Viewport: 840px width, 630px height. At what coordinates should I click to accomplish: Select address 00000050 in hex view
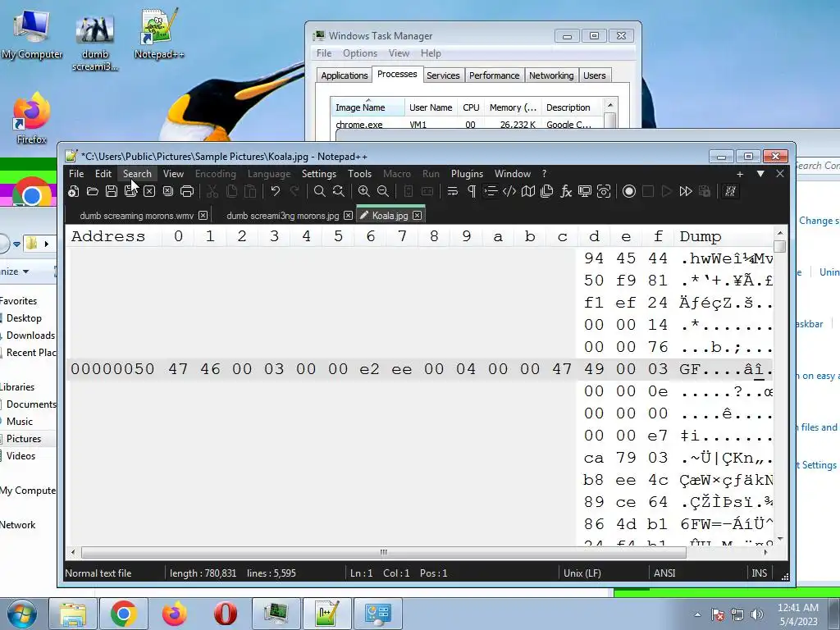coord(112,369)
